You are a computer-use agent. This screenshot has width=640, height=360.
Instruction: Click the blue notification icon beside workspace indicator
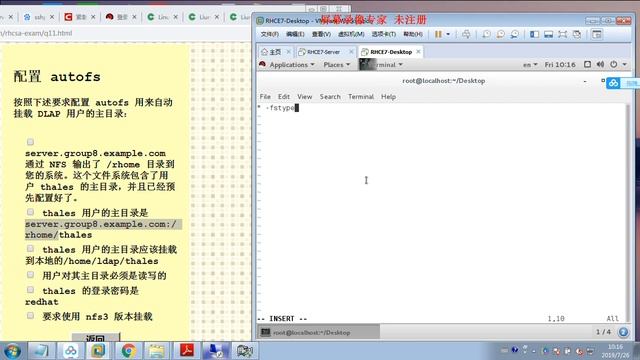pyautogui.click(x=623, y=332)
